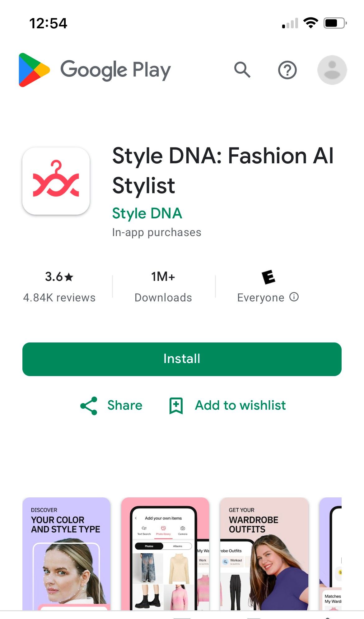Open the account profile avatar

332,70
